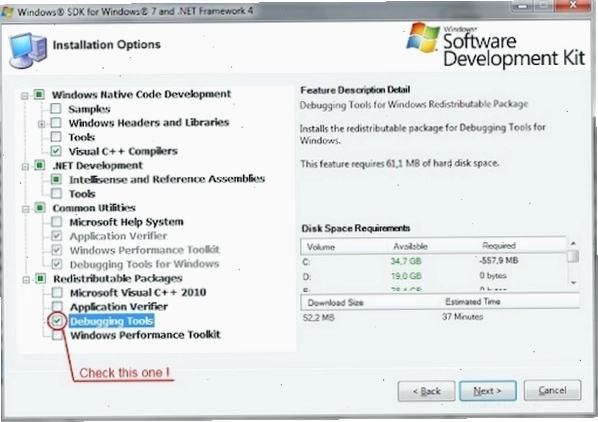Collapse the Redistributable Packages tree node
The height and width of the screenshot is (422, 598).
tap(26, 280)
